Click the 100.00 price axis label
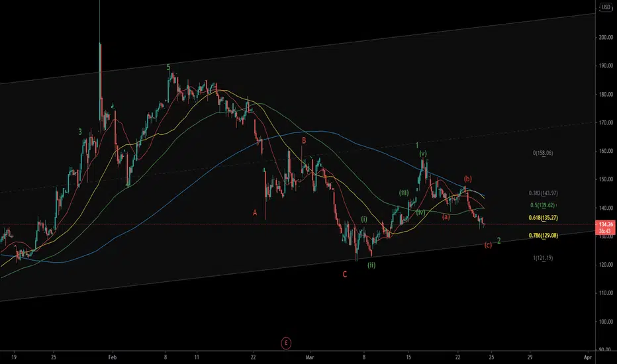617x364 pixels. click(606, 322)
